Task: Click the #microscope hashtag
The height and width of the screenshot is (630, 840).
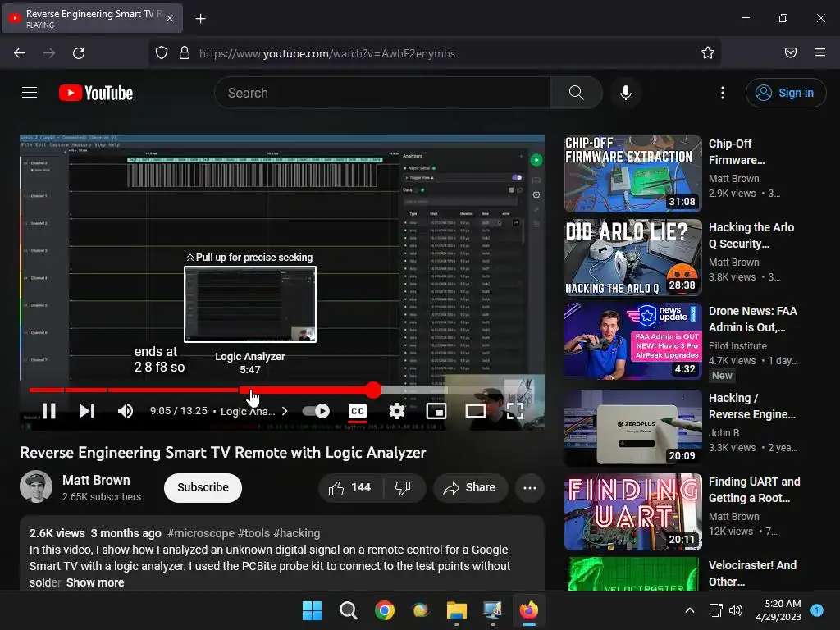Action: [x=201, y=533]
